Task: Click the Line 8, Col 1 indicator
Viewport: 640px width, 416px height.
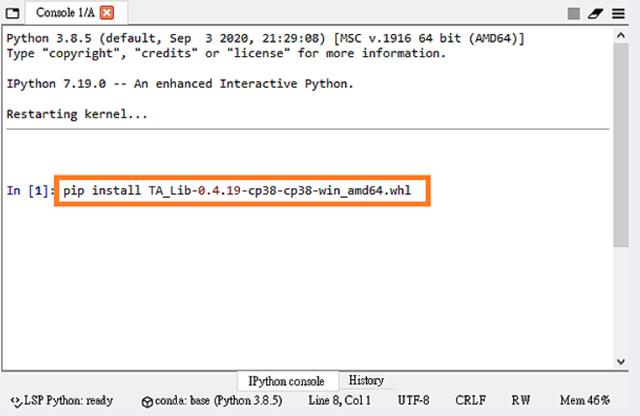Action: tap(340, 400)
